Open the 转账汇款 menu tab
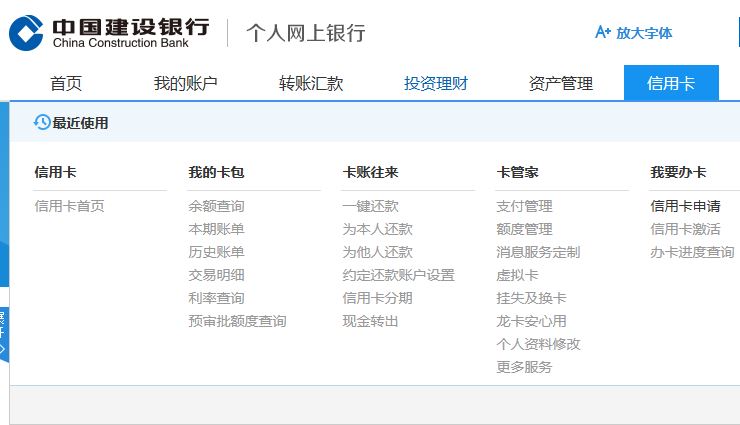Viewport: 740px width, 425px height. point(311,84)
